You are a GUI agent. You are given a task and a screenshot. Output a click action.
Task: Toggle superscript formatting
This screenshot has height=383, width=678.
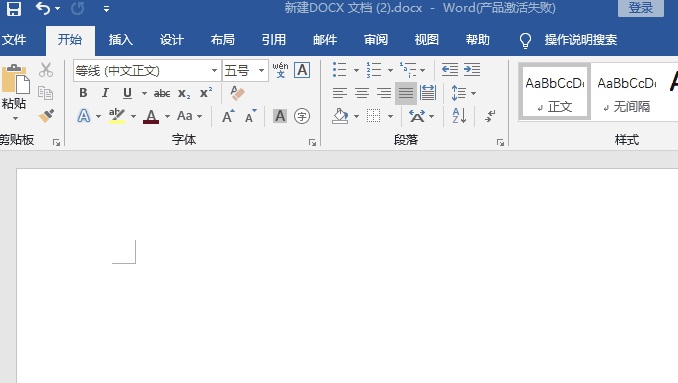(x=206, y=93)
